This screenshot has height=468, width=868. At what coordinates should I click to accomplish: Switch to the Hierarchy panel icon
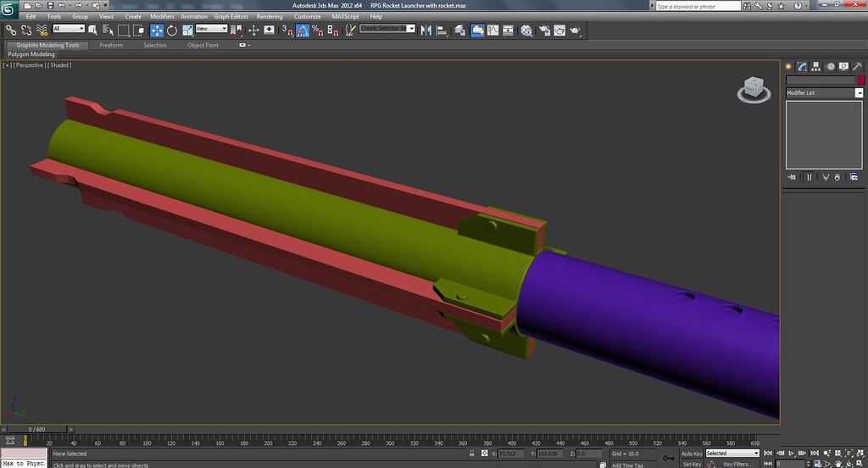point(815,66)
